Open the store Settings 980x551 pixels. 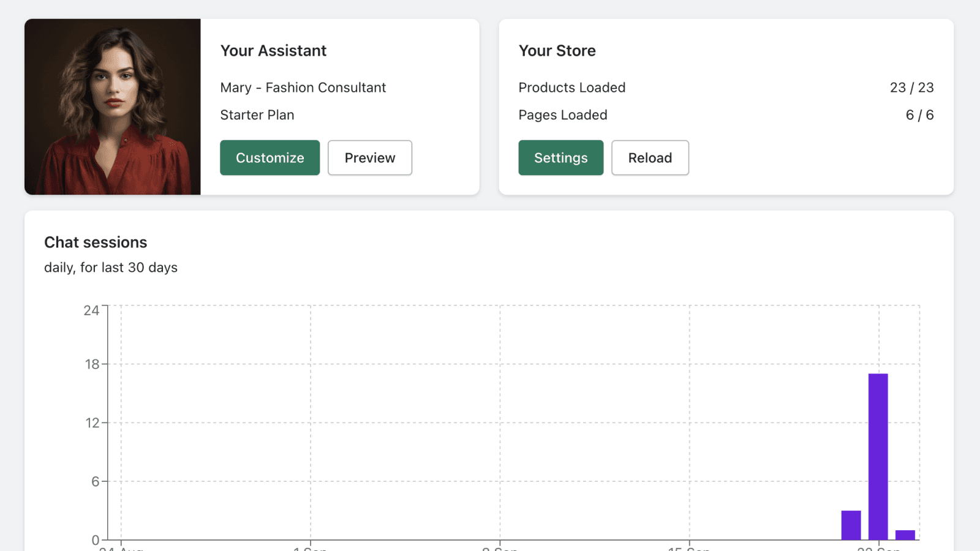(560, 158)
